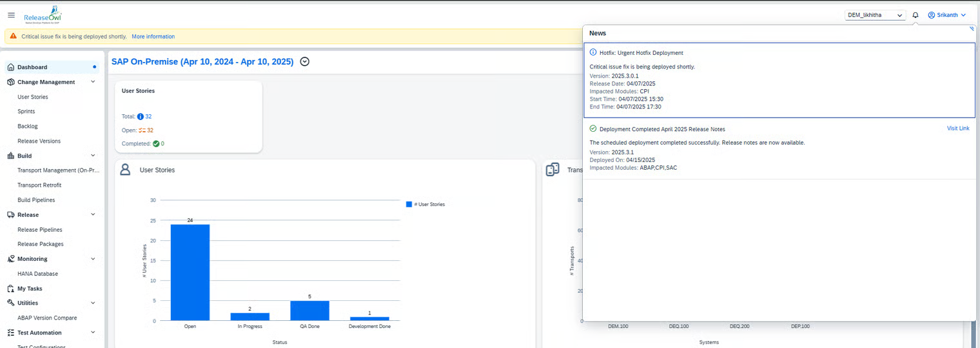Image resolution: width=980 pixels, height=348 pixels.
Task: Open the Sprints menu item
Action: click(26, 112)
